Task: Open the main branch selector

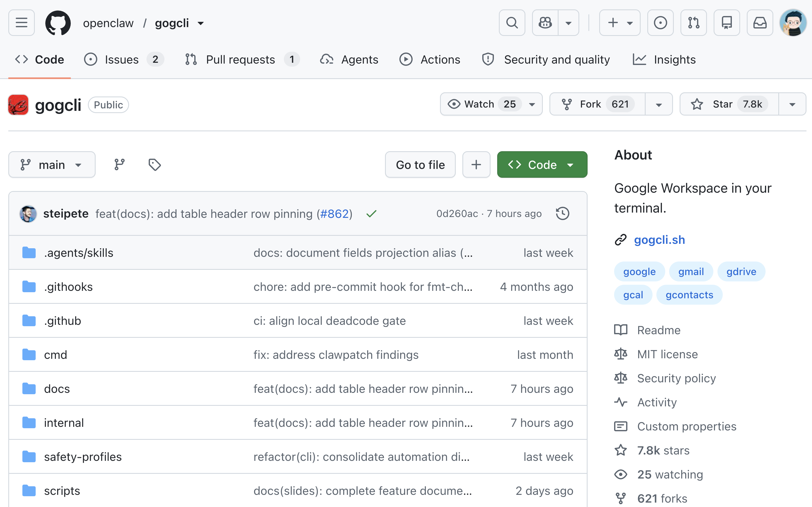Action: pyautogui.click(x=52, y=165)
